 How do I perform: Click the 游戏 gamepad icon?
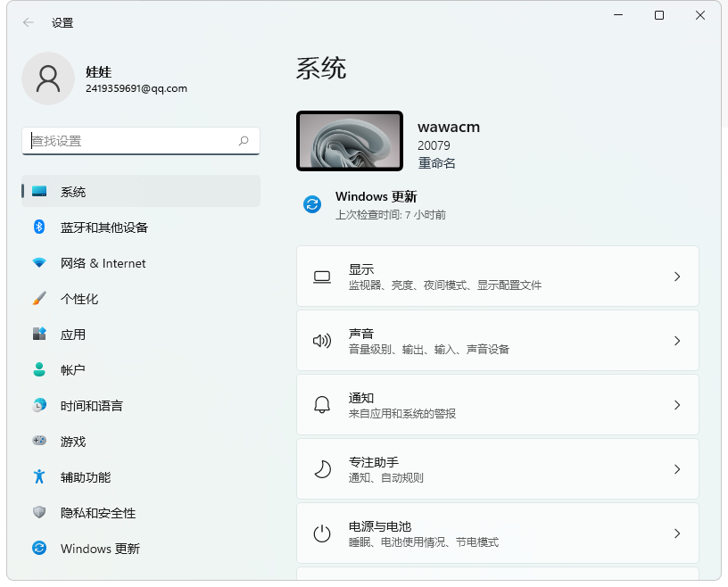pos(39,441)
